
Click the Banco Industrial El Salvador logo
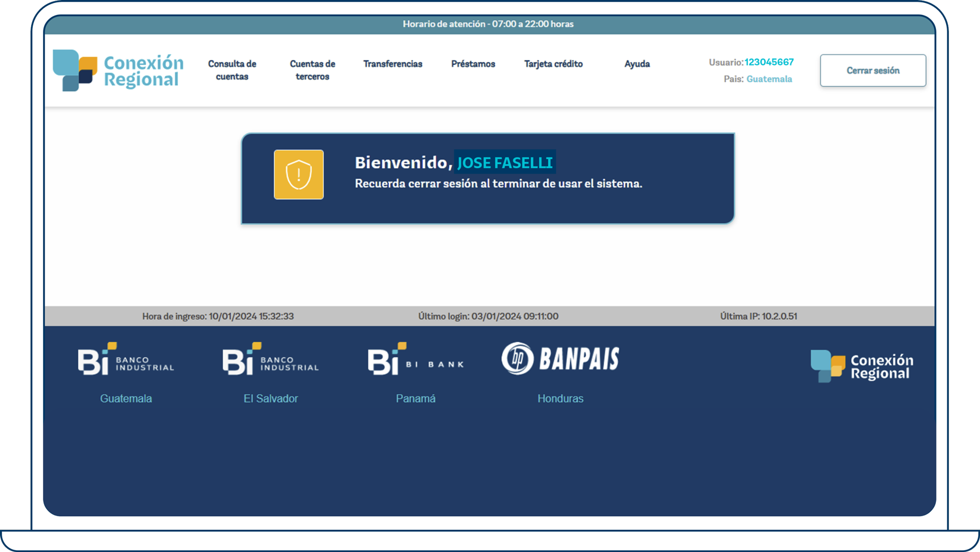tap(271, 359)
